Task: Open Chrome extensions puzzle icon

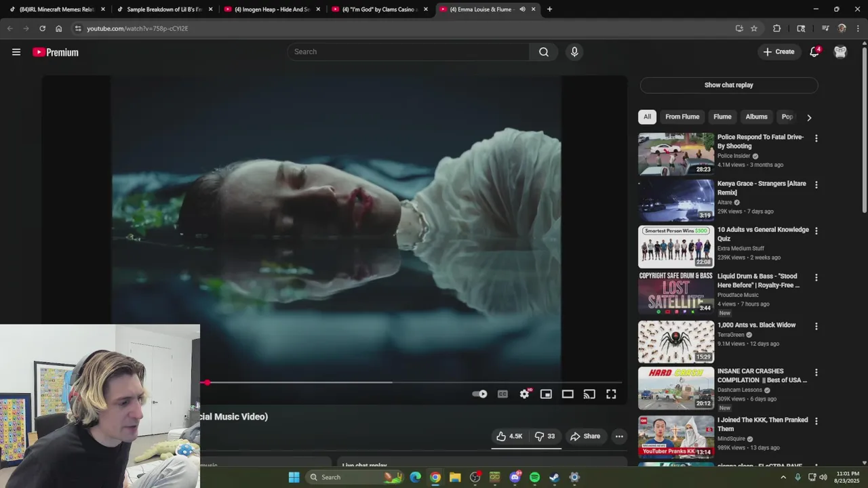Action: (776, 28)
